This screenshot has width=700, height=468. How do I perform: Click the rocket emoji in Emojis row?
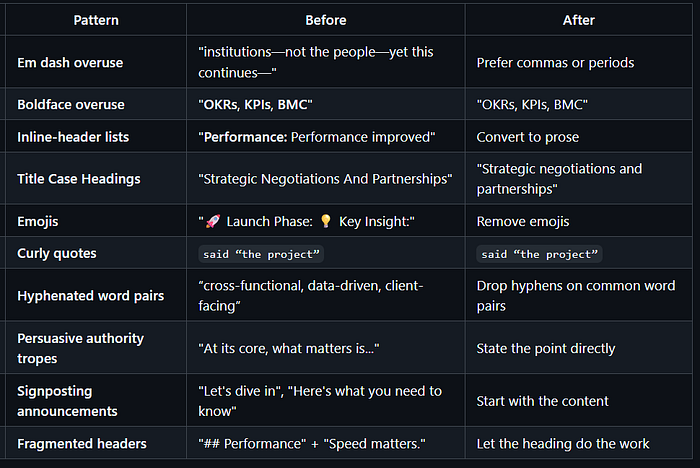tap(212, 221)
